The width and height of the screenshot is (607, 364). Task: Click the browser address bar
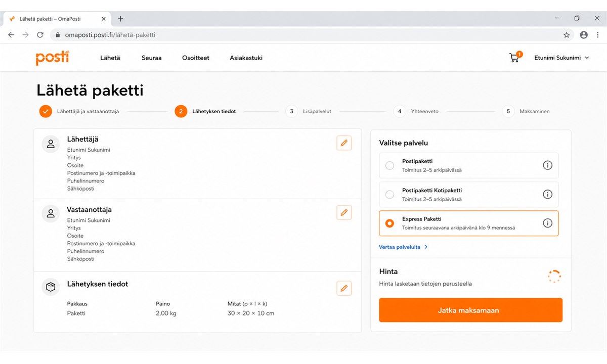(311, 35)
